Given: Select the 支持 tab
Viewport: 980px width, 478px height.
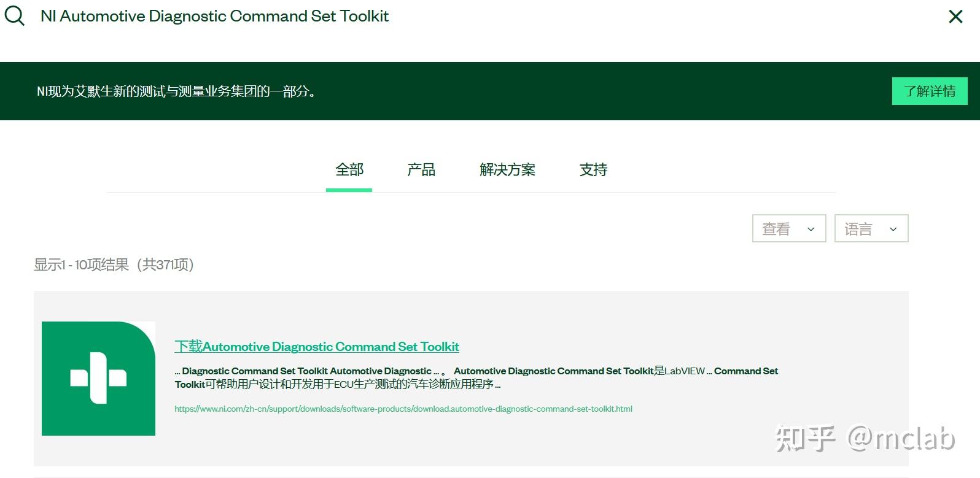Looking at the screenshot, I should click(x=593, y=169).
